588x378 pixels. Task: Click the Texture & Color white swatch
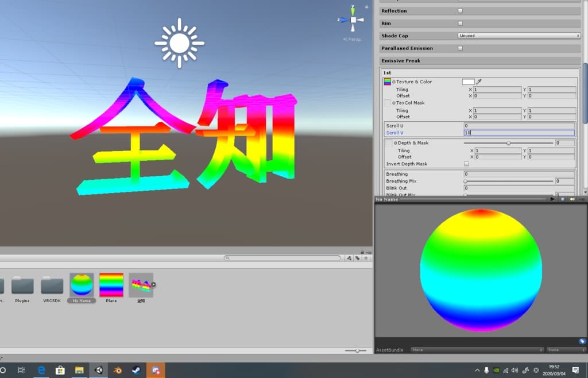(x=468, y=82)
